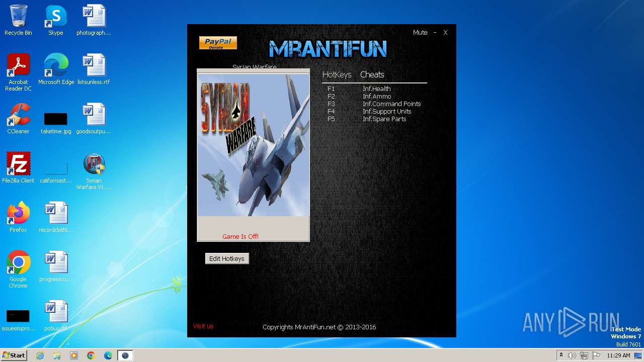This screenshot has width=644, height=362.
Task: Click the F5 hotkey label
Action: [x=331, y=119]
